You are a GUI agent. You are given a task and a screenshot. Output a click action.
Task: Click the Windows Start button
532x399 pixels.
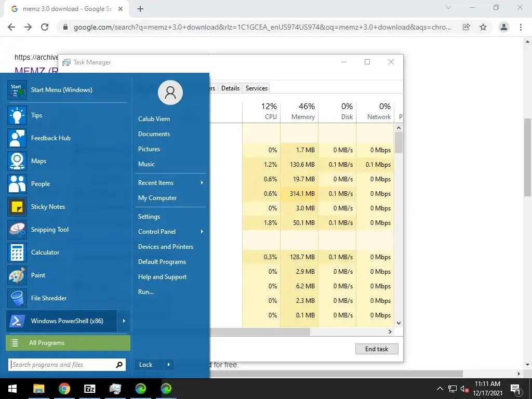coord(12,389)
